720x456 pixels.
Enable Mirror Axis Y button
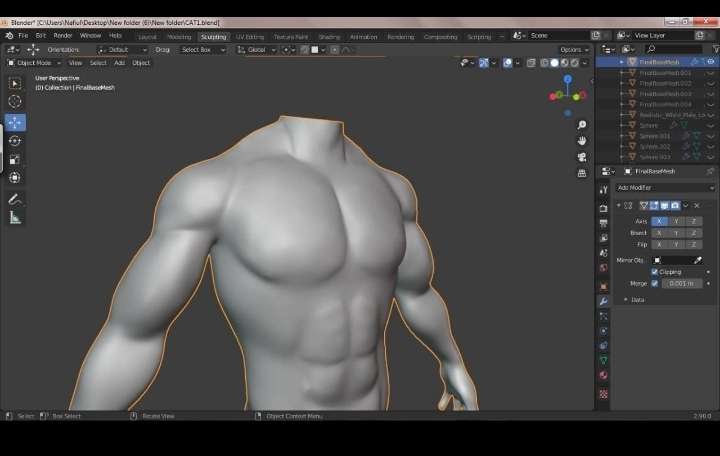(x=676, y=221)
